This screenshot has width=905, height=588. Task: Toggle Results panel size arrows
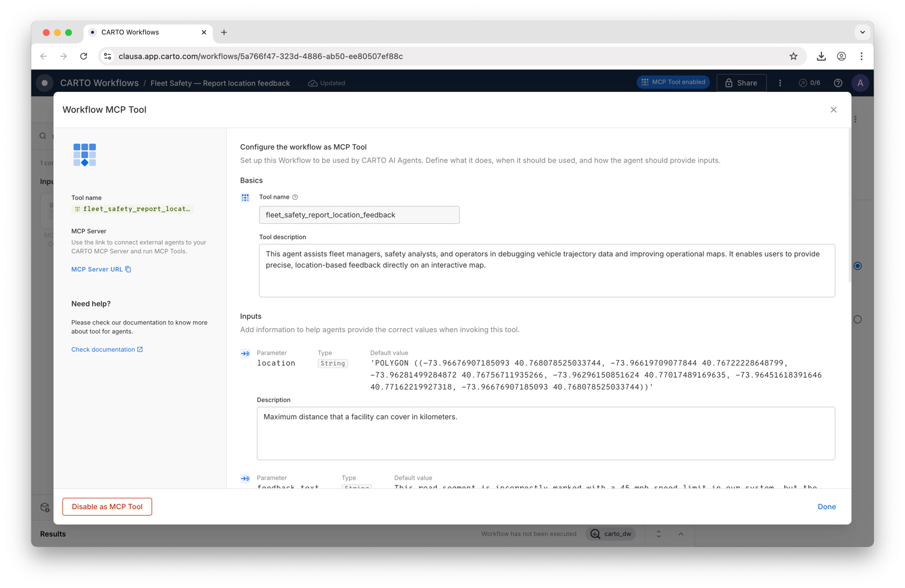click(659, 534)
